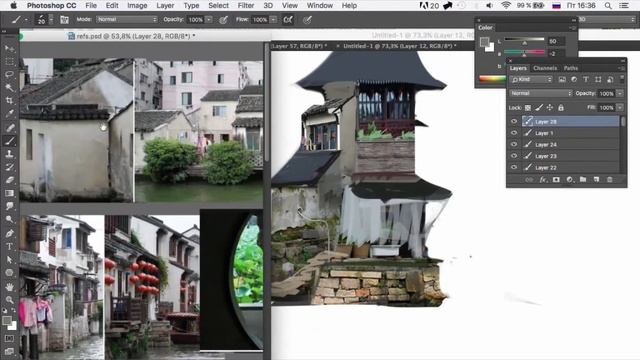Select the Zoom tool in the toolbox

[9, 300]
